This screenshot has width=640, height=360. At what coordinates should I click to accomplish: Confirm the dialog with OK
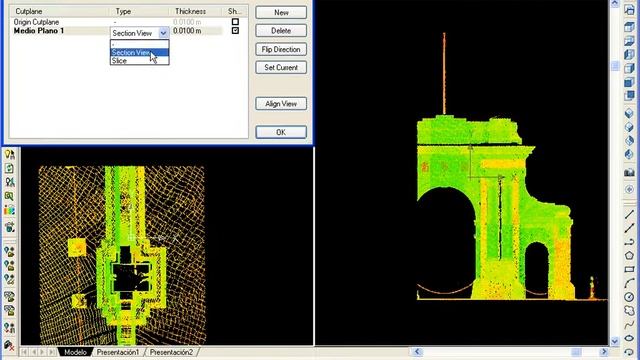click(281, 132)
